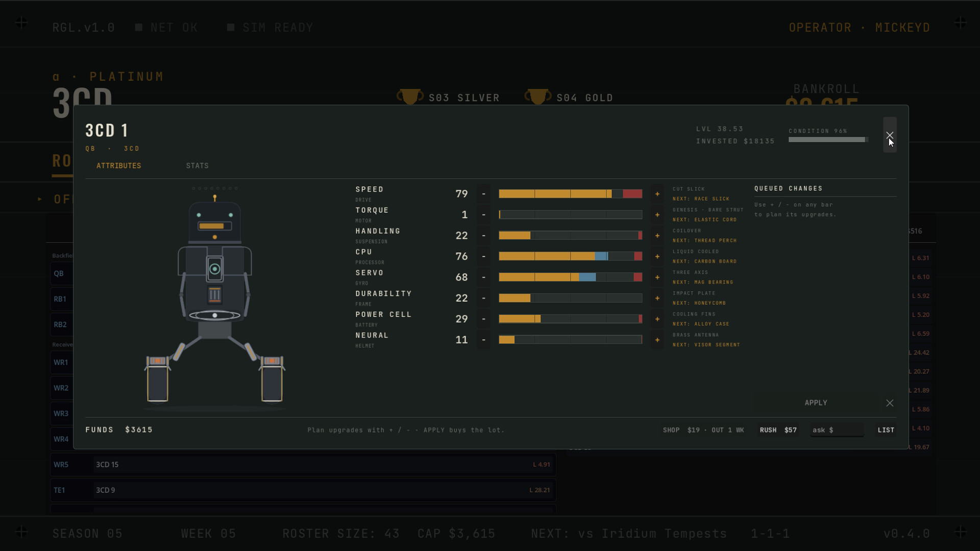Screen dimensions: 980x551
Task: Increase SERVO with its plus button
Action: [657, 278]
